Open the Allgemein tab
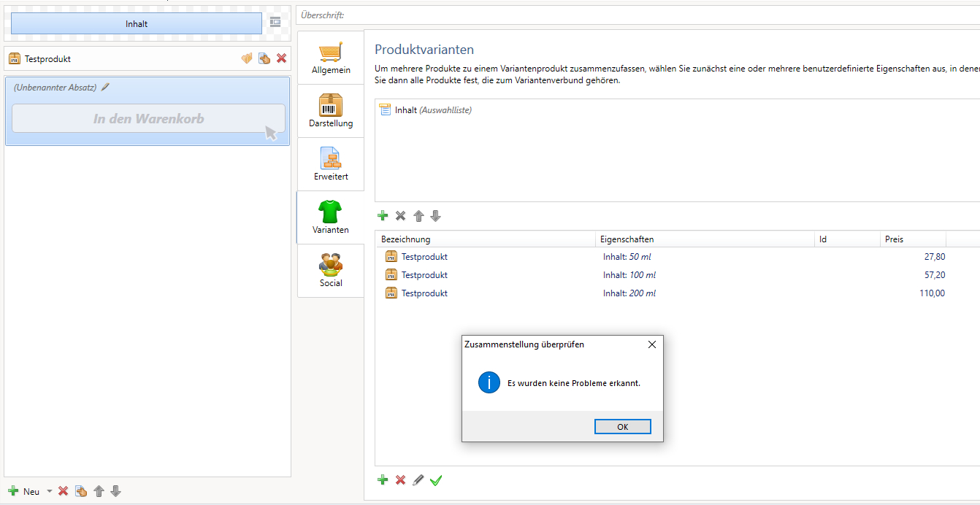The width and height of the screenshot is (980, 505). 331,58
